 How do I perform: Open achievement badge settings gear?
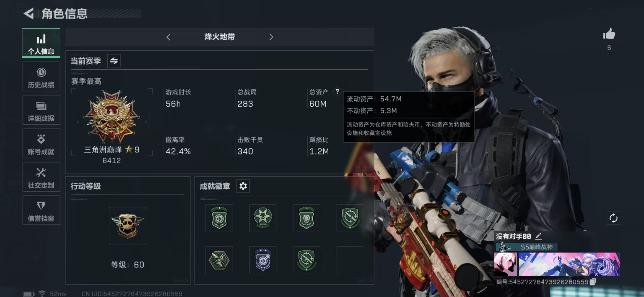(x=243, y=186)
